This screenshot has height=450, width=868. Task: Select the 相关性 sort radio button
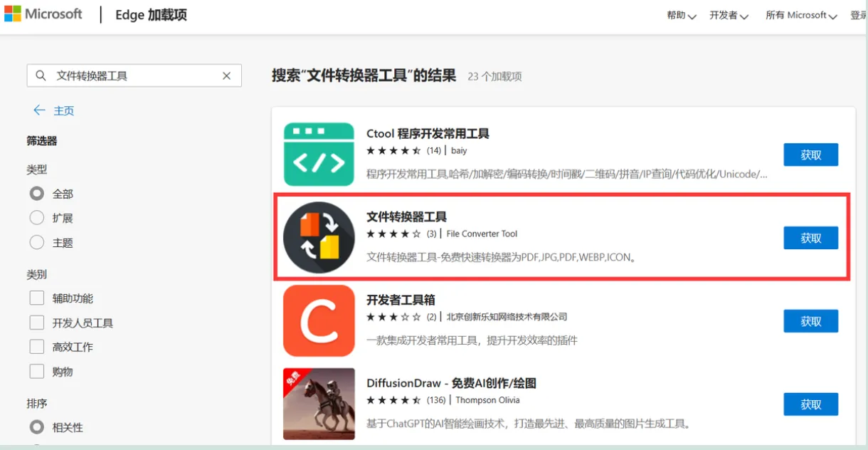37,427
